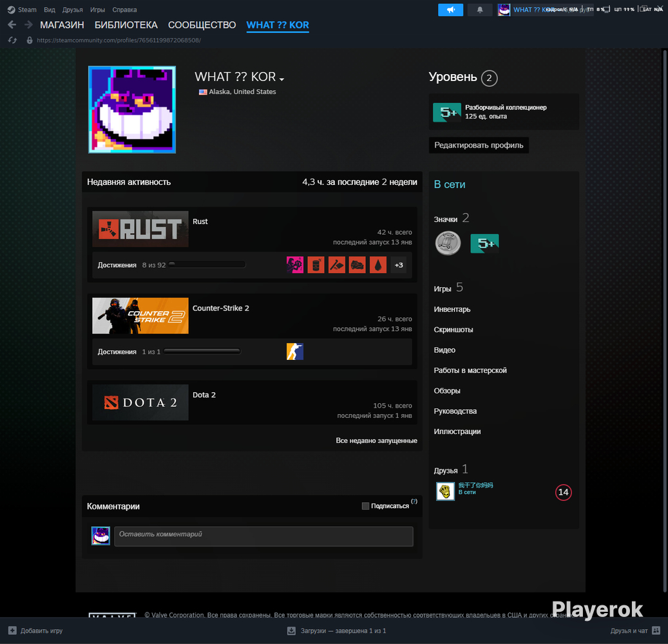Click the level 2 circle badge
Screen dimensions: 668x644
coord(489,78)
